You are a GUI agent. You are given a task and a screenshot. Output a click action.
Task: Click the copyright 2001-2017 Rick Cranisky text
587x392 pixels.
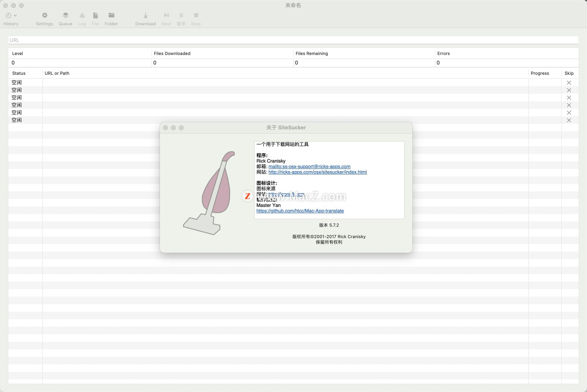pyautogui.click(x=329, y=236)
